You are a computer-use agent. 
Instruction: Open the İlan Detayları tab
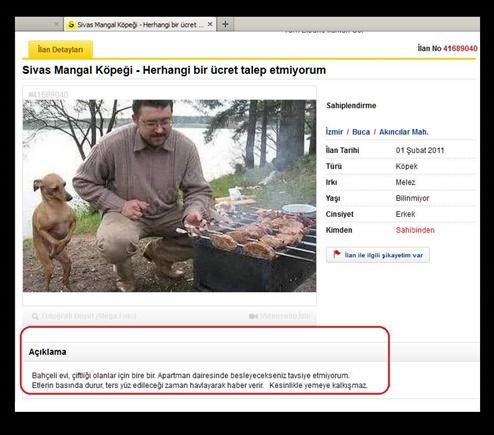tap(60, 49)
